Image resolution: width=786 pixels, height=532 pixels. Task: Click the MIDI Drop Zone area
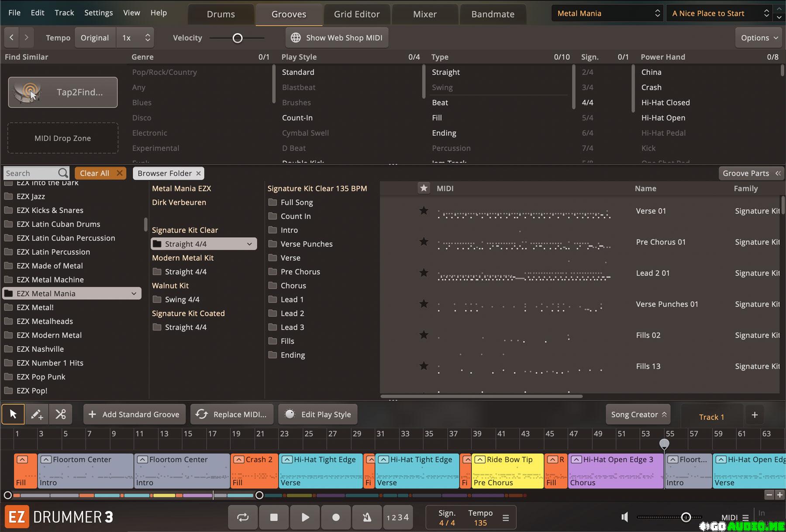pos(63,138)
